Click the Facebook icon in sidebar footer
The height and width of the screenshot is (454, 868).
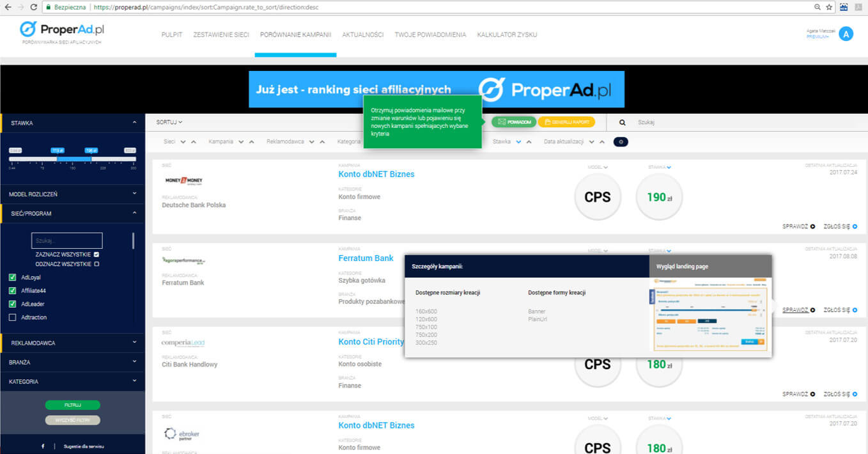click(x=43, y=446)
